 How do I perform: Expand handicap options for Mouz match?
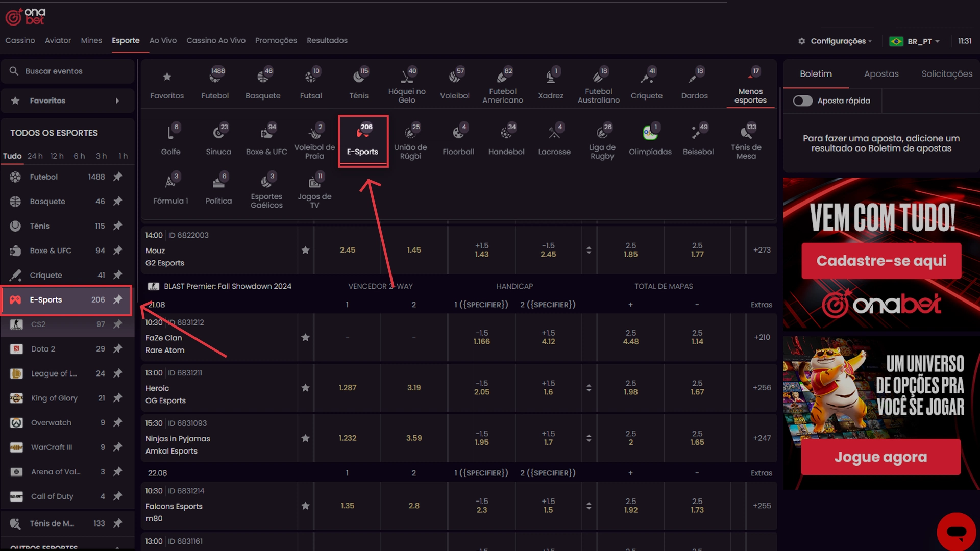(x=589, y=250)
